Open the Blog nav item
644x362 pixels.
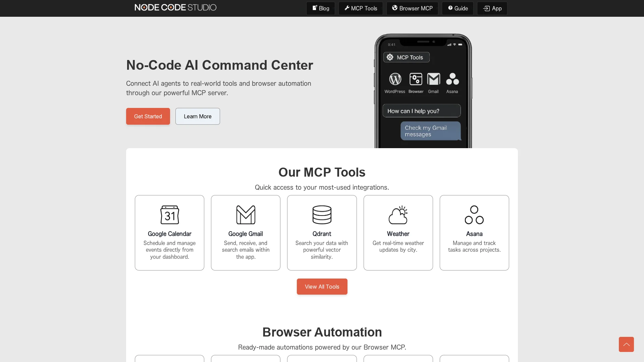pyautogui.click(x=321, y=8)
